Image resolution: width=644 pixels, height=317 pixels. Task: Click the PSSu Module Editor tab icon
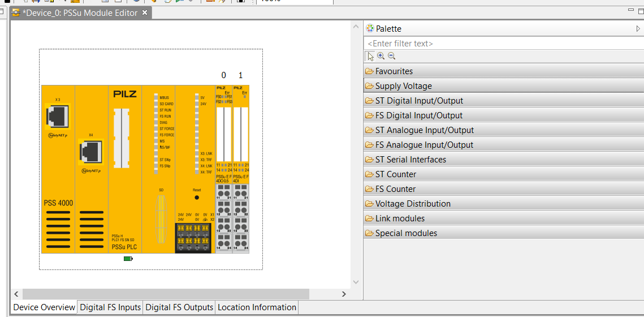(x=16, y=13)
